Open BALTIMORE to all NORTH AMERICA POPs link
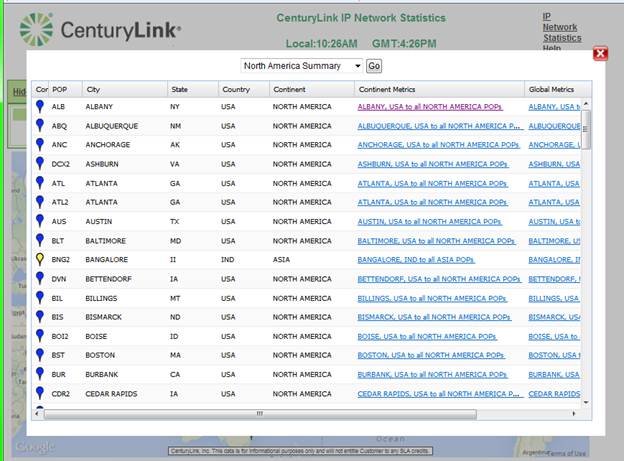Screen dimensions: 624x461 pos(436,241)
